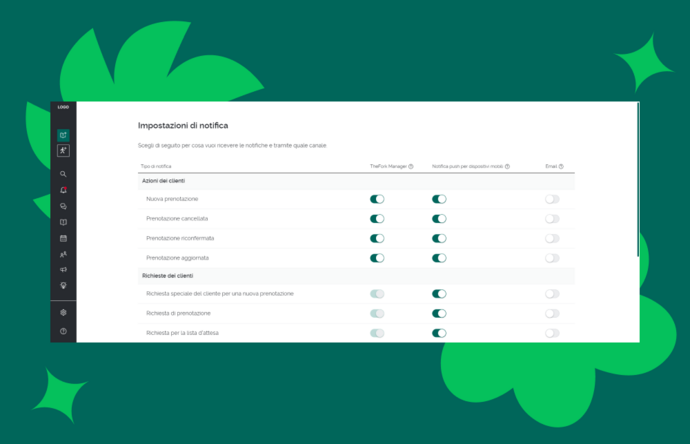Click the people icon in sidebar
The height and width of the screenshot is (444, 690).
tap(63, 254)
